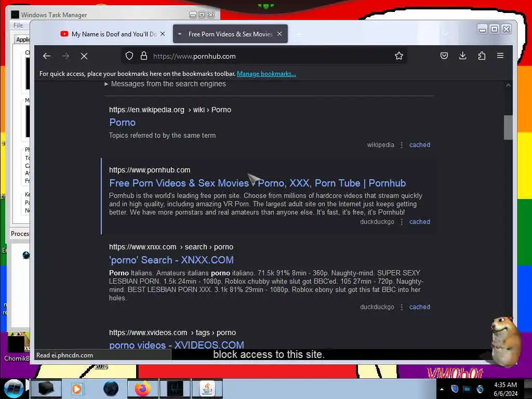Open the network tray icon

(x=467, y=389)
